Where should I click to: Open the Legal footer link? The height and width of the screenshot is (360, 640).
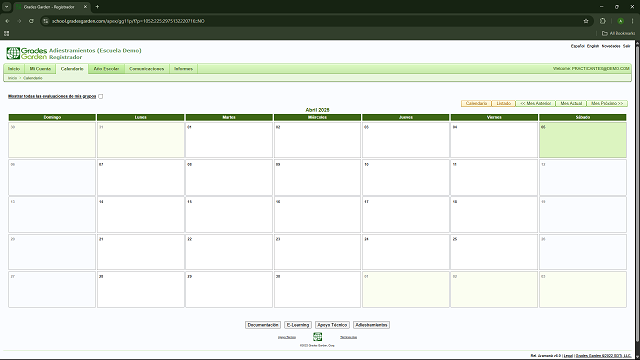(568, 356)
